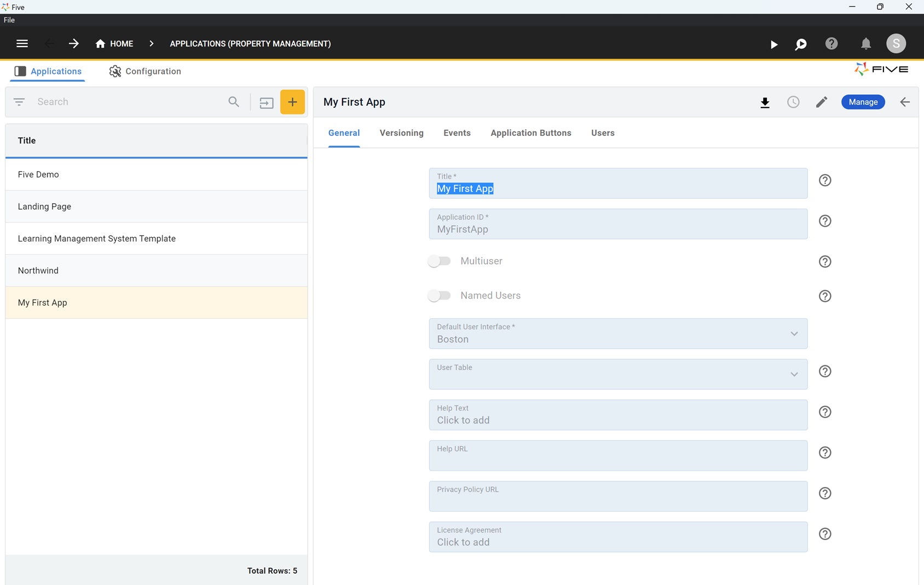This screenshot has height=585, width=924.
Task: Open the User Table dropdown
Action: (794, 375)
